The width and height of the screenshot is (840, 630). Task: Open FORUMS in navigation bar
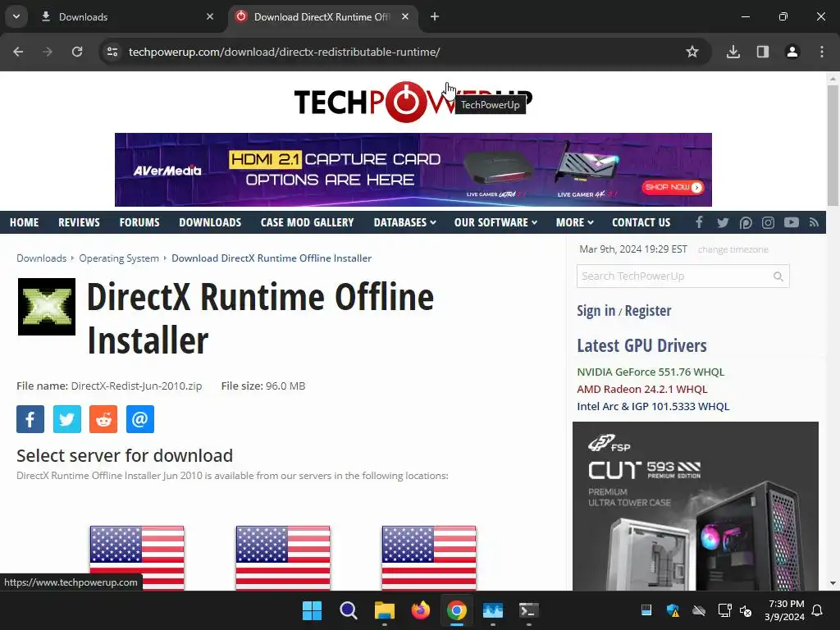pos(139,222)
